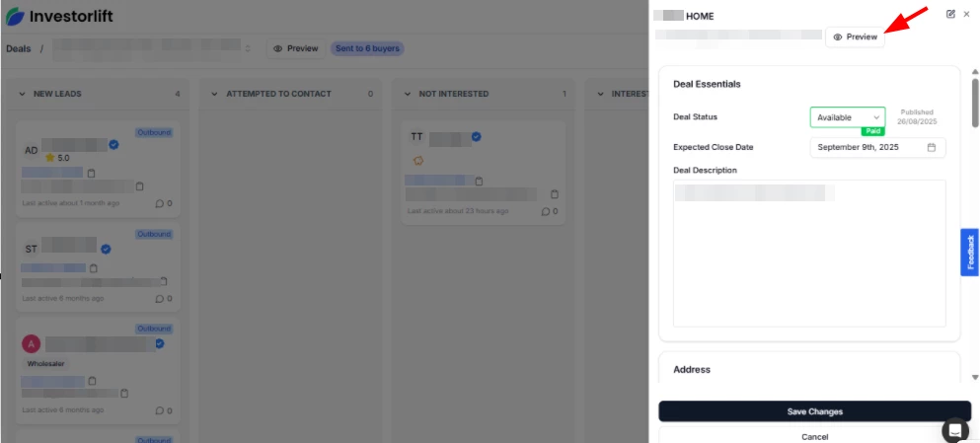Click the orange piggy icon on the TT card

pos(418,161)
